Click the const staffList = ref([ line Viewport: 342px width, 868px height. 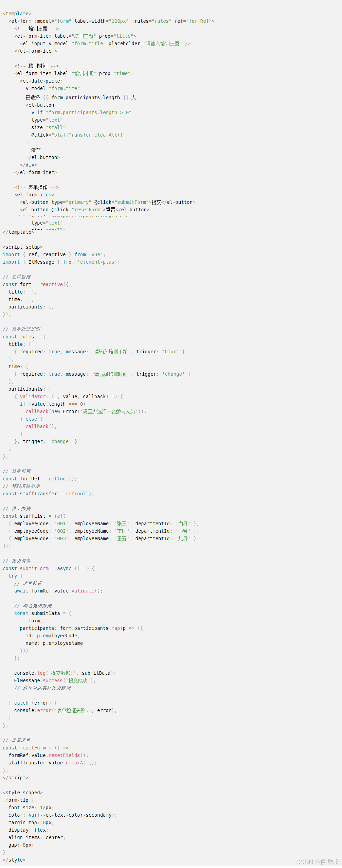(x=36, y=516)
